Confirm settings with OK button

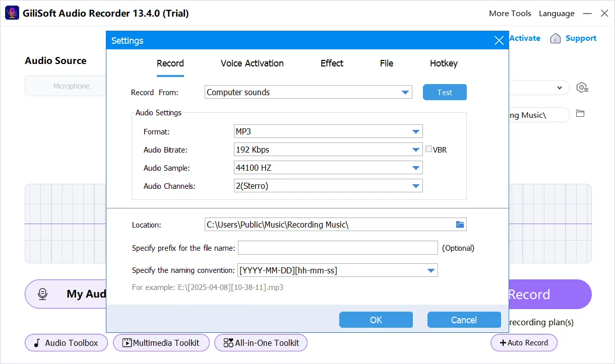(x=376, y=320)
